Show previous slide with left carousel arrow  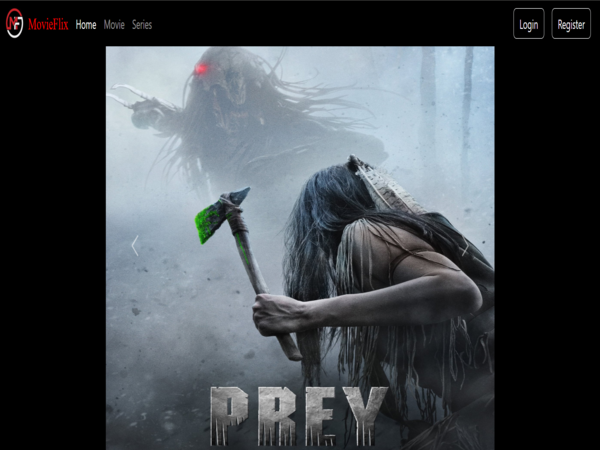[x=135, y=246]
